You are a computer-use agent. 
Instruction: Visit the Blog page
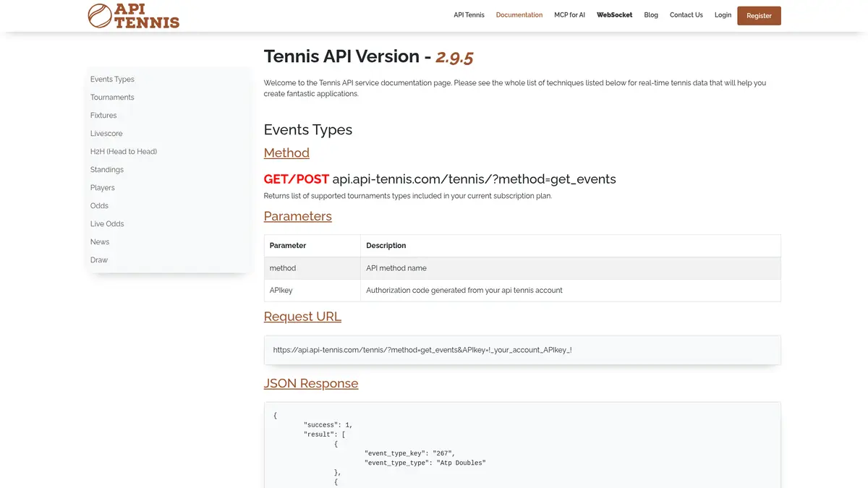651,15
